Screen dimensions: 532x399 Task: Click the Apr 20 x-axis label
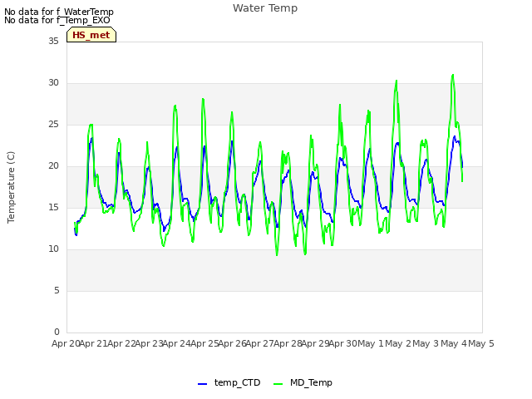[66, 343]
